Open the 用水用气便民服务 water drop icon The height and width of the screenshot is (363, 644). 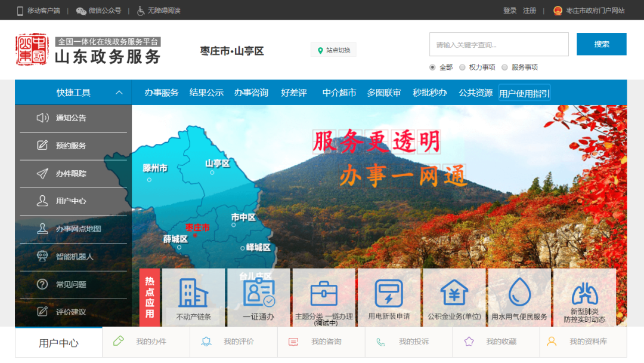pos(519,292)
